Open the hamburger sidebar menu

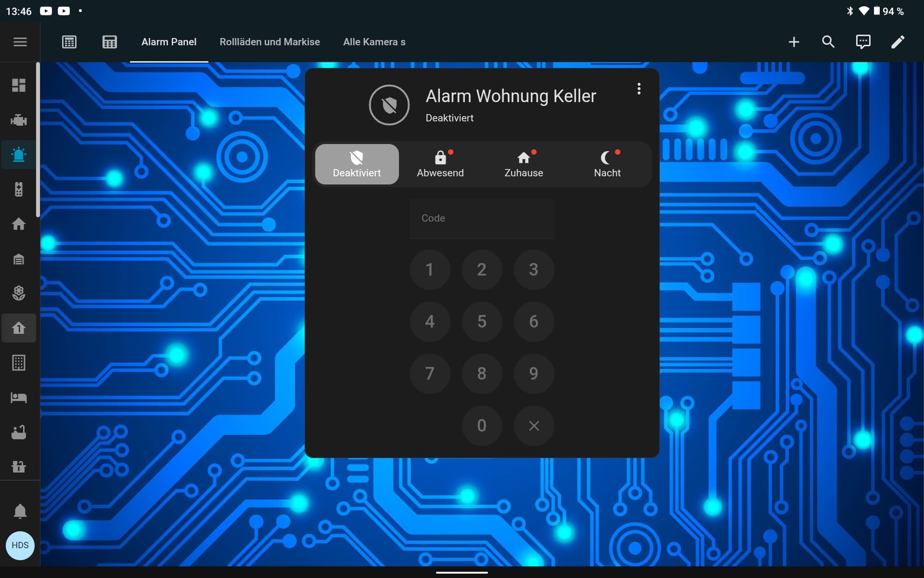[20, 42]
